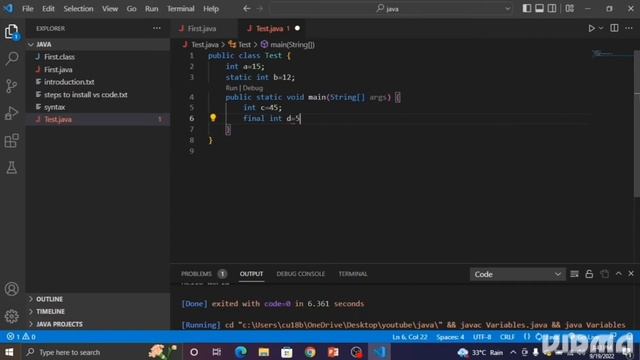Toggle Panel layout icon
This screenshot has height=360, width=640.
(x=539, y=8)
